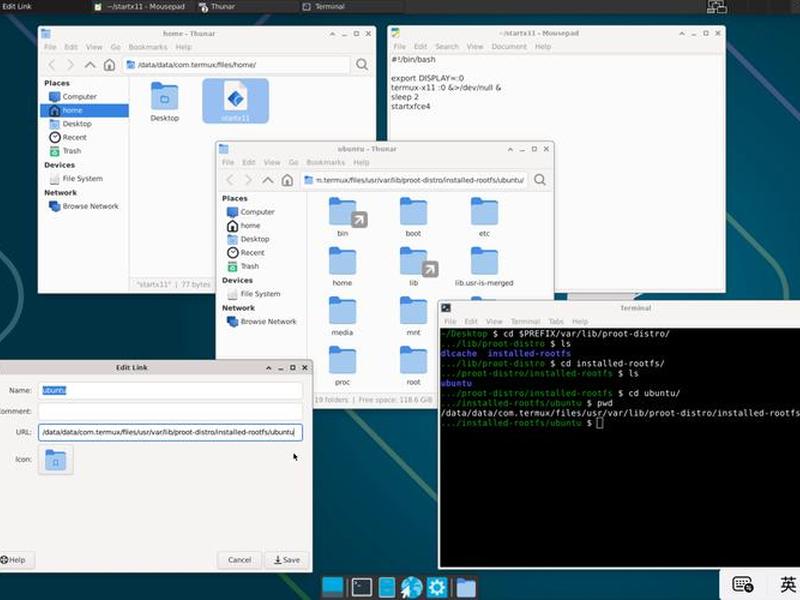Go back in home Thunar window
Viewport: 800px width, 600px height.
[x=52, y=65]
